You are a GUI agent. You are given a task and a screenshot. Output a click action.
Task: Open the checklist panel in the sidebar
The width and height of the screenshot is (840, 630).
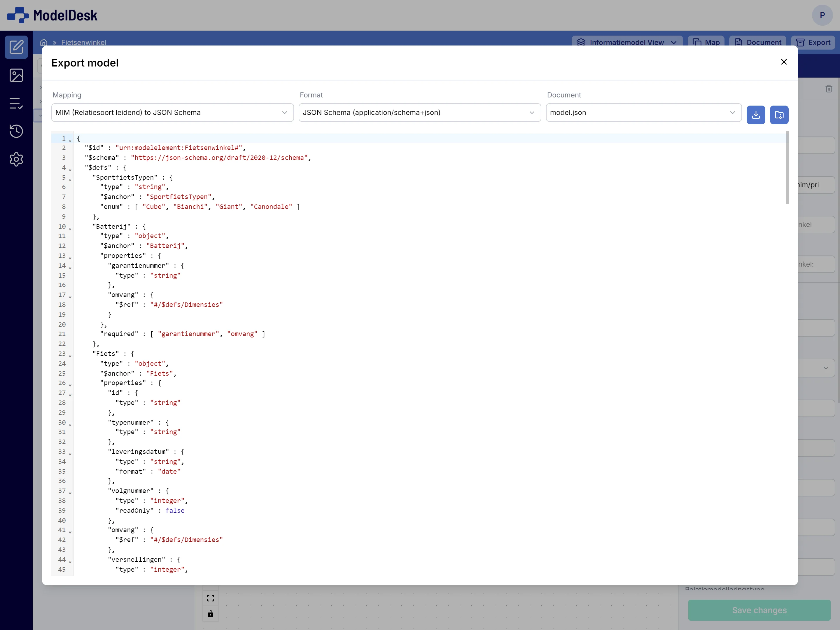point(16,103)
